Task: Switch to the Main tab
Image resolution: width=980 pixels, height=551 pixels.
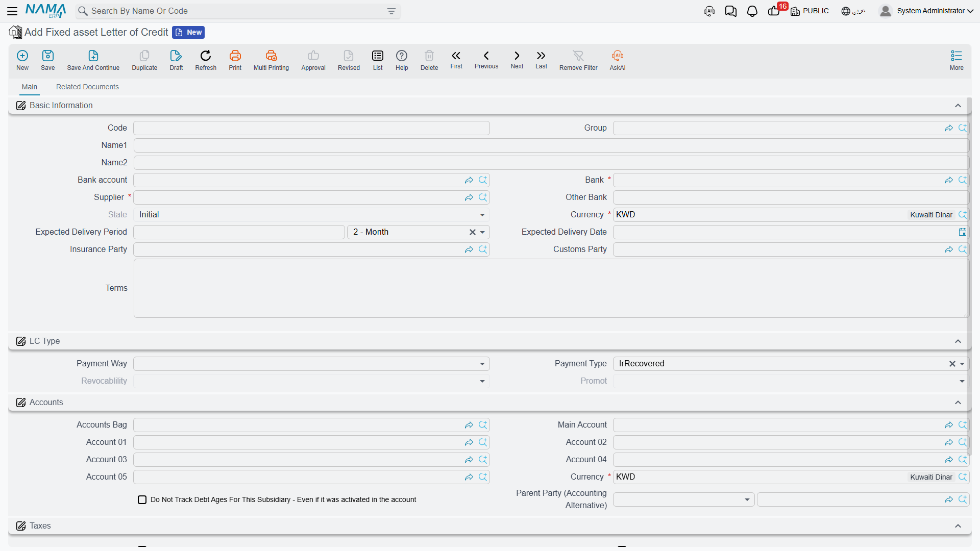Action: (x=29, y=87)
